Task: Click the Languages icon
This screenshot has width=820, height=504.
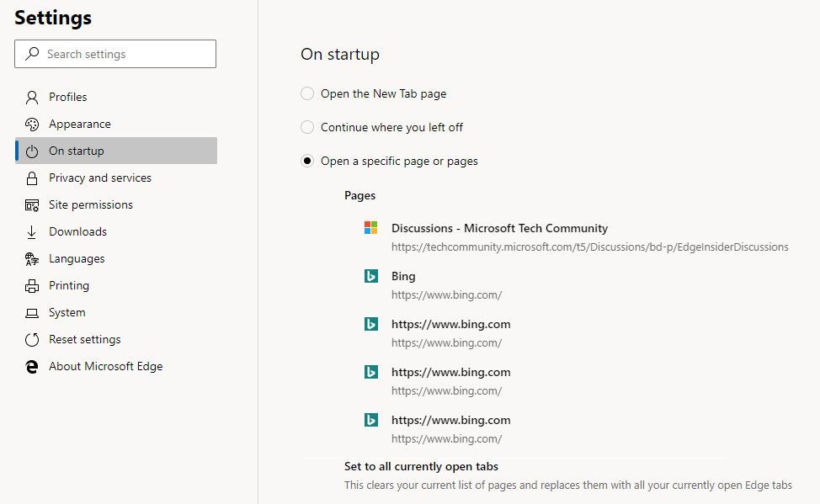Action: point(32,259)
